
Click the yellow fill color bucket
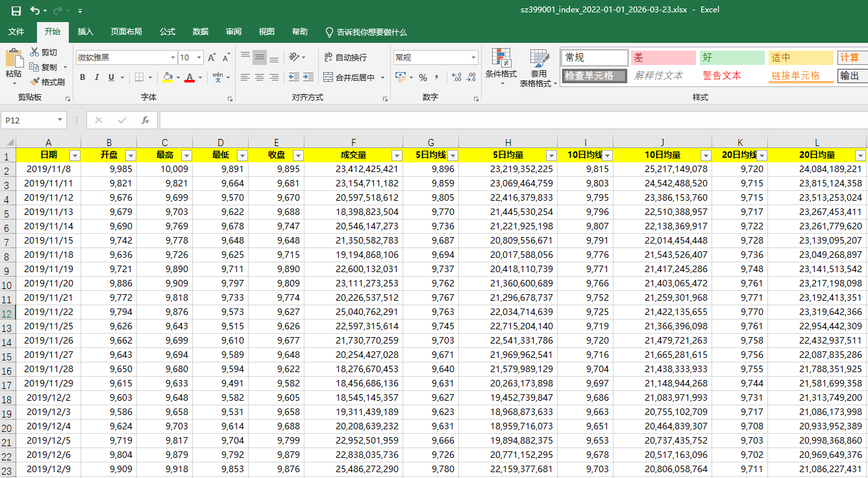click(x=167, y=77)
